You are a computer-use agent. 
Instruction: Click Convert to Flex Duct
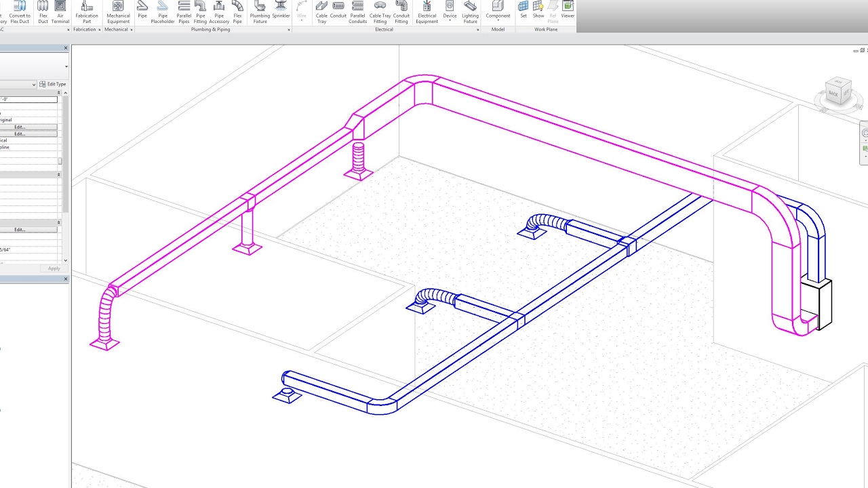20,12
